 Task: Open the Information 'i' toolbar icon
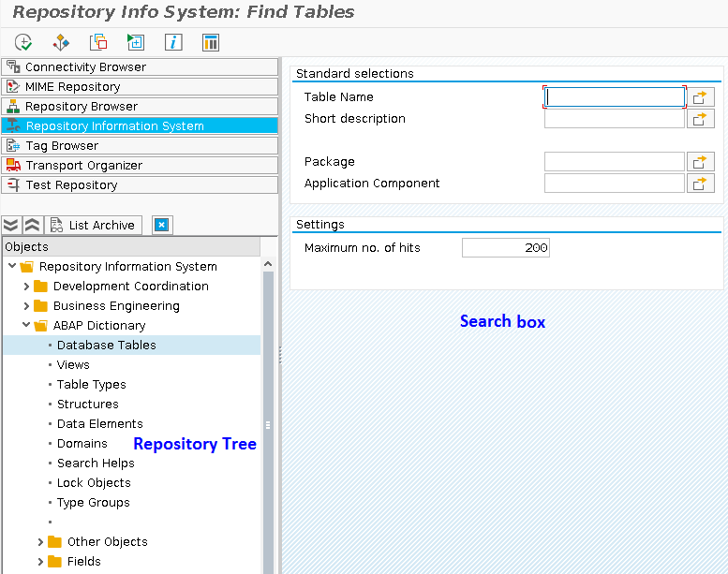(x=173, y=43)
